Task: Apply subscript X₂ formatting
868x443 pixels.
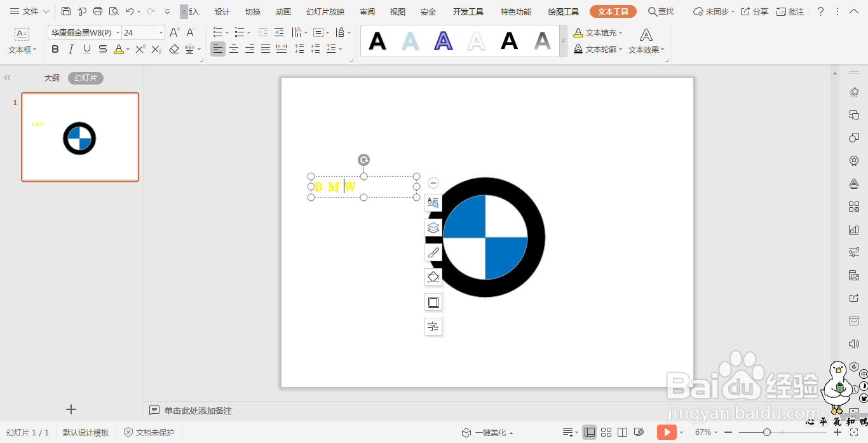Action: [156, 49]
